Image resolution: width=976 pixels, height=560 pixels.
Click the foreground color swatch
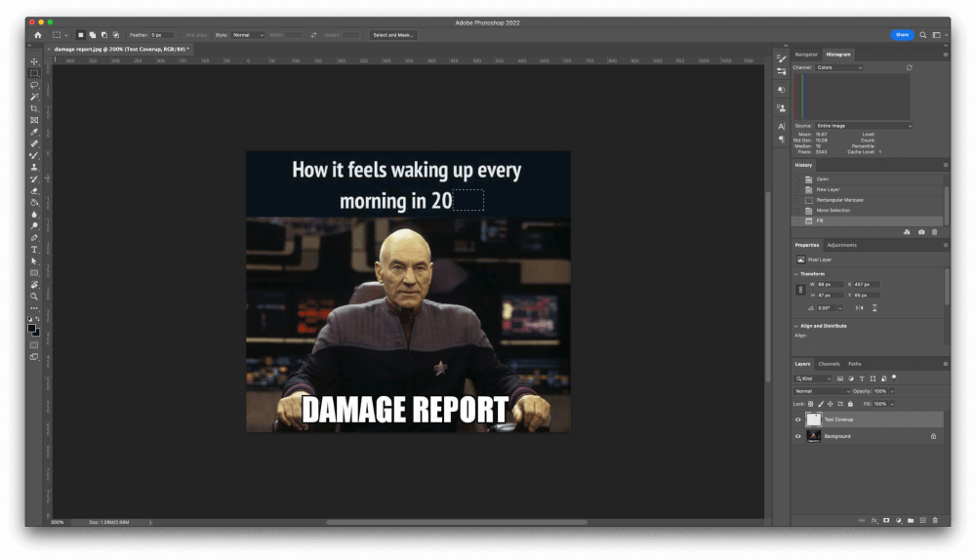(x=32, y=329)
